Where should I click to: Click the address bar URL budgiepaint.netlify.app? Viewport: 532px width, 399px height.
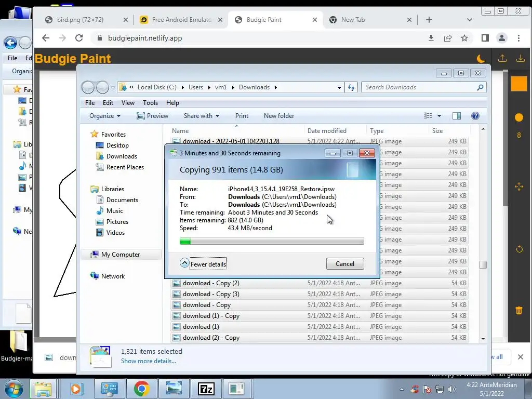pyautogui.click(x=145, y=38)
